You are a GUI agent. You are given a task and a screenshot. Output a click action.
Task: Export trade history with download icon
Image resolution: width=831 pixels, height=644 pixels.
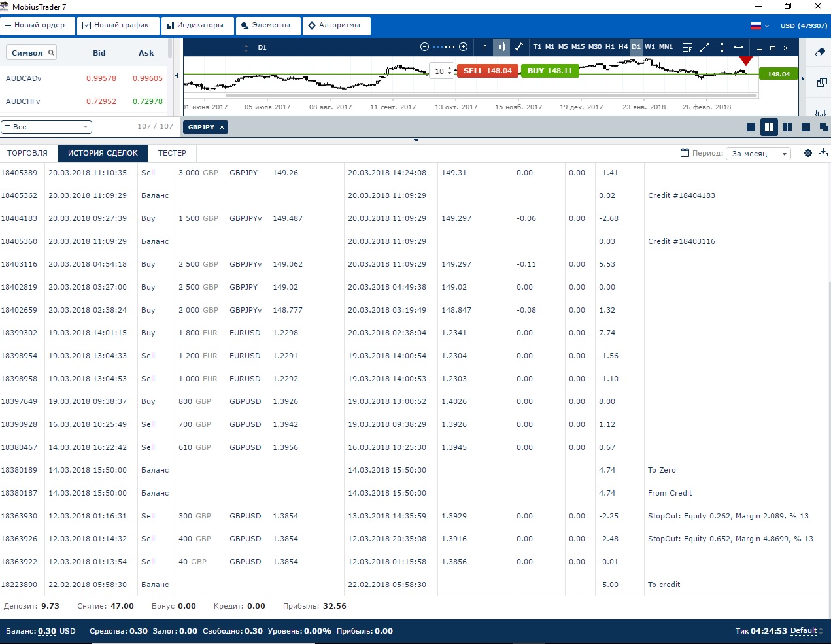click(x=823, y=153)
